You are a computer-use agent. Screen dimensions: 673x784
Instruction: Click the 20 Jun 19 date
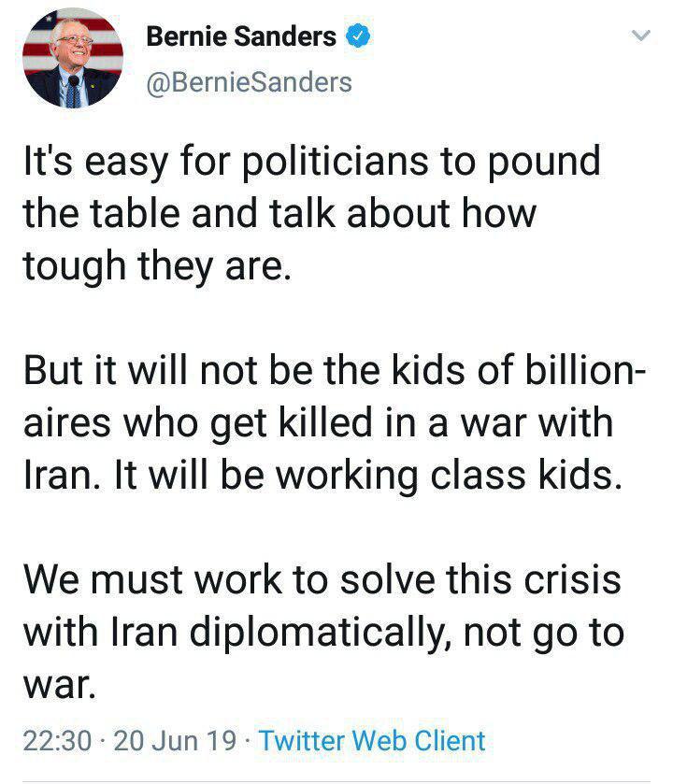pyautogui.click(x=175, y=740)
